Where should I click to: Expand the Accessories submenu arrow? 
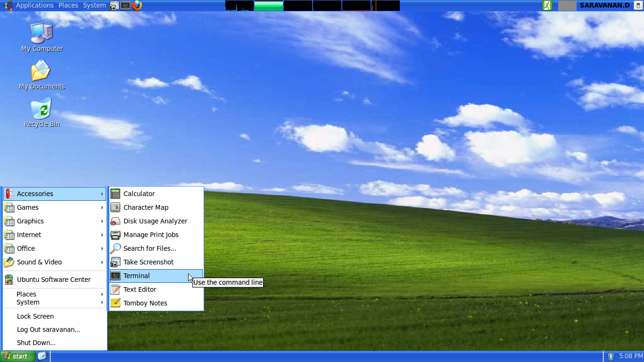click(102, 194)
